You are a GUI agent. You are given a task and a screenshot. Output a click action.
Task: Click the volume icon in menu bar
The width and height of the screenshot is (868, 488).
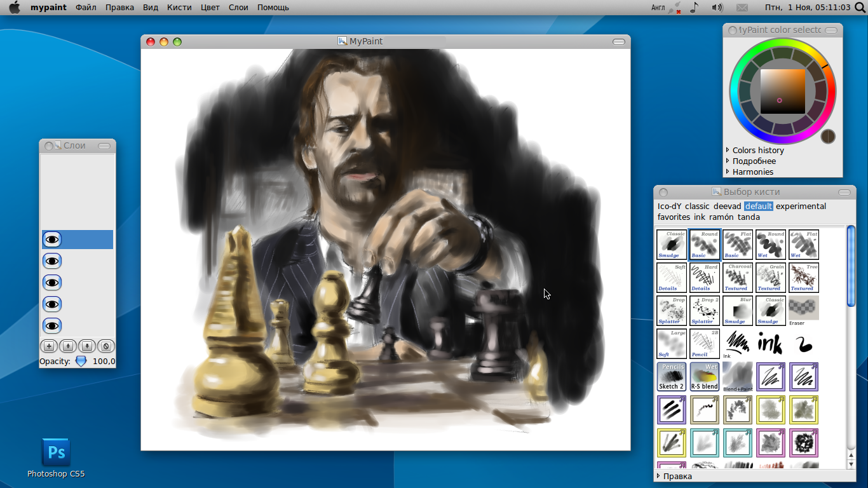click(x=717, y=8)
